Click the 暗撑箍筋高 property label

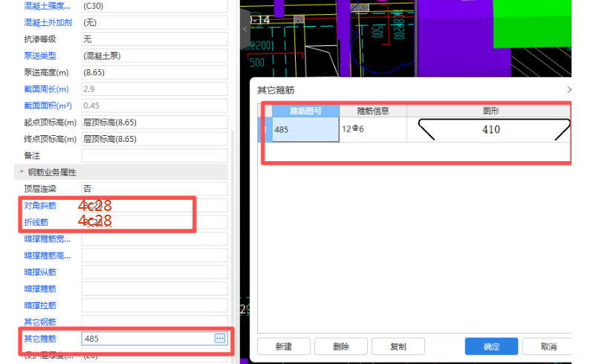click(x=48, y=256)
